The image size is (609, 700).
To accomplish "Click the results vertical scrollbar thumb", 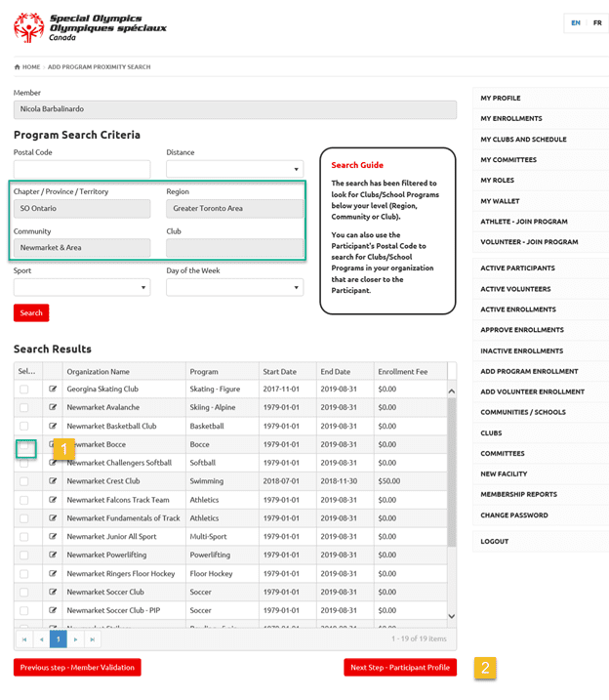I will 452,472.
